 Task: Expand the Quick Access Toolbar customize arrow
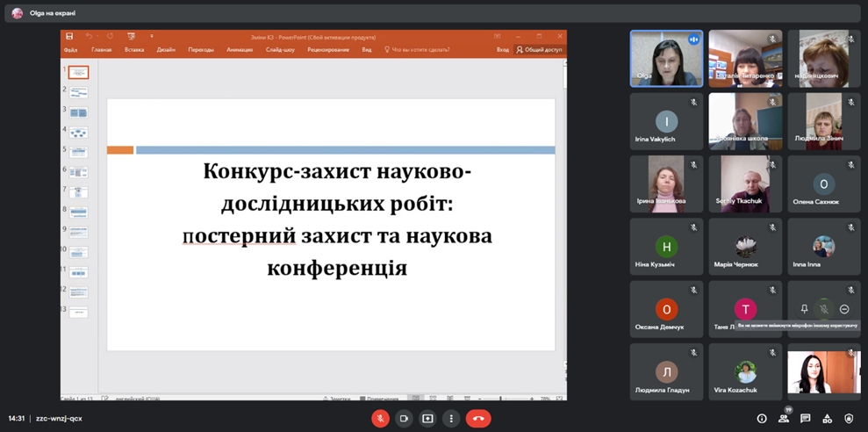[152, 37]
